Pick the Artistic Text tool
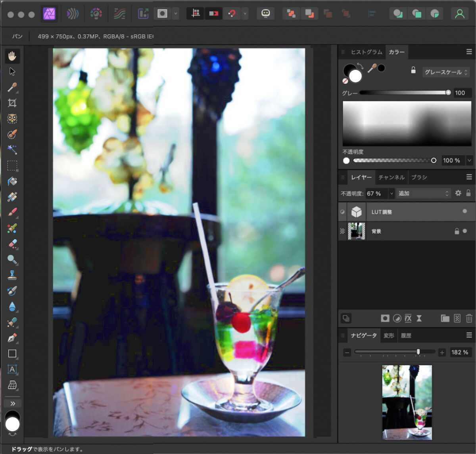This screenshot has height=454, width=476. (12, 369)
